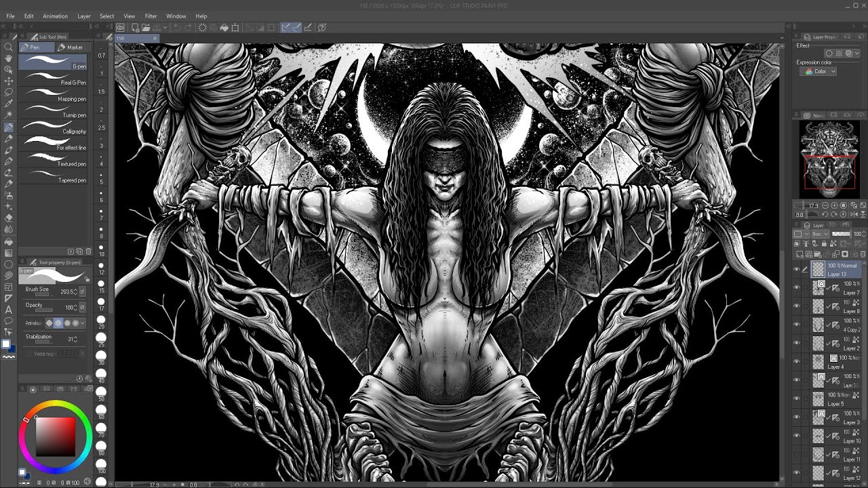Choose the Mapping pen sub tool

click(54, 96)
